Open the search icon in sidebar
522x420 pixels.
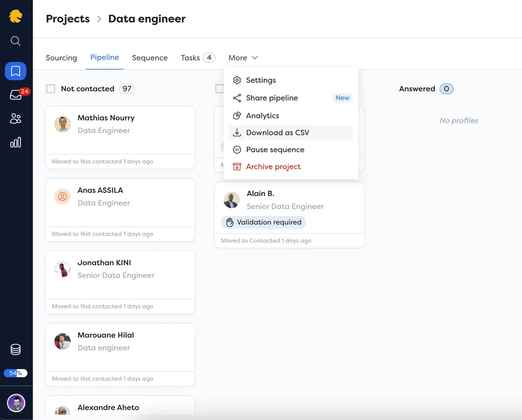[16, 41]
